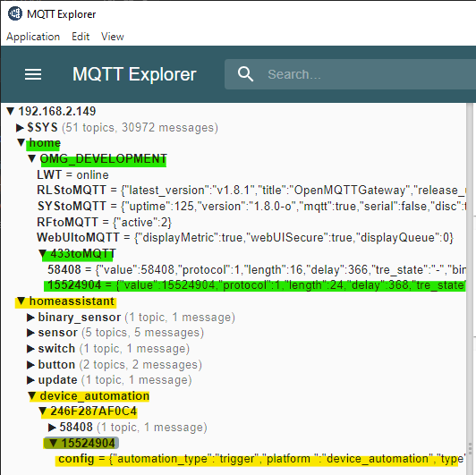Screen dimensions: 476x475
Task: Select the 58408 value row under 433toMQTT
Action: pos(257,269)
